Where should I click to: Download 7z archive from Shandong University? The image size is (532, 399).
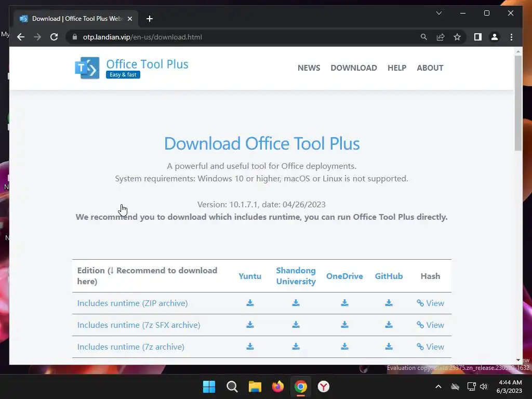pyautogui.click(x=296, y=347)
